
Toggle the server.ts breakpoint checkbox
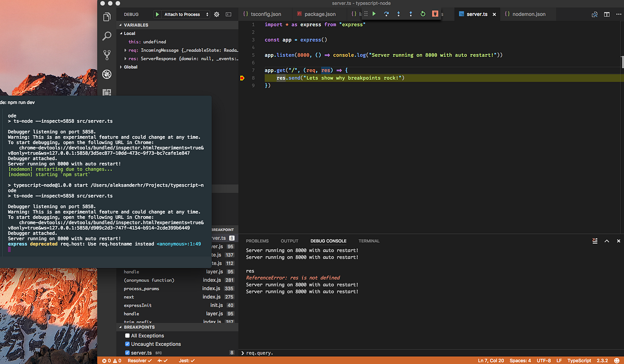(127, 353)
